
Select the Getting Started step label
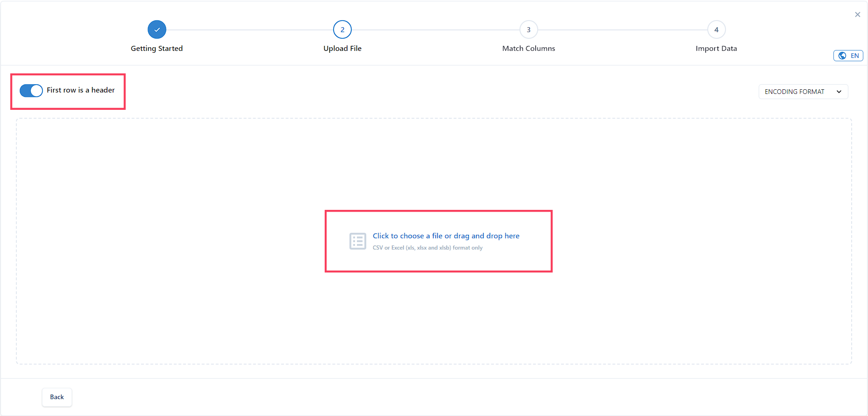[x=157, y=49]
